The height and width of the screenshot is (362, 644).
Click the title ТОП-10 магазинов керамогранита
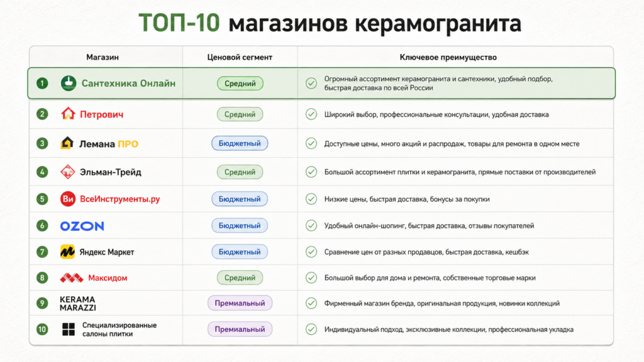pyautogui.click(x=330, y=23)
